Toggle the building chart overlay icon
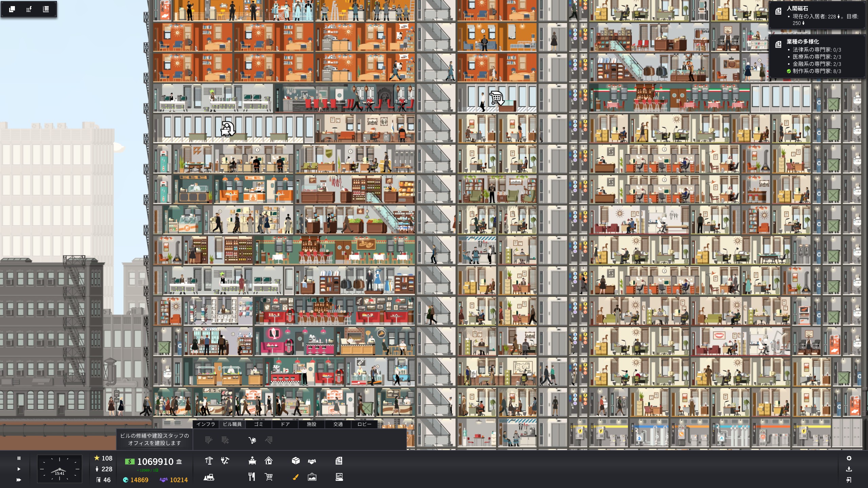868x488 pixels. 46,9
